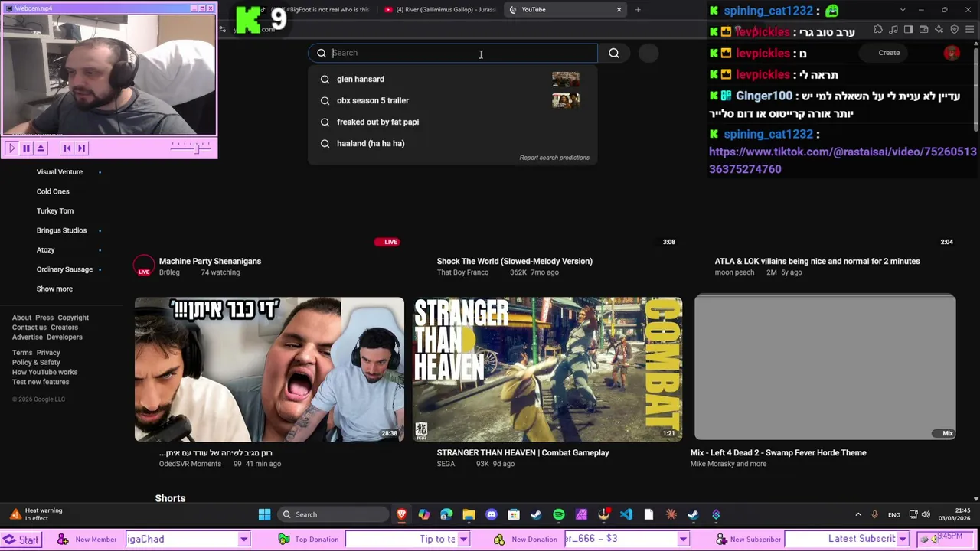Open the browser extensions puzzle icon

878,30
